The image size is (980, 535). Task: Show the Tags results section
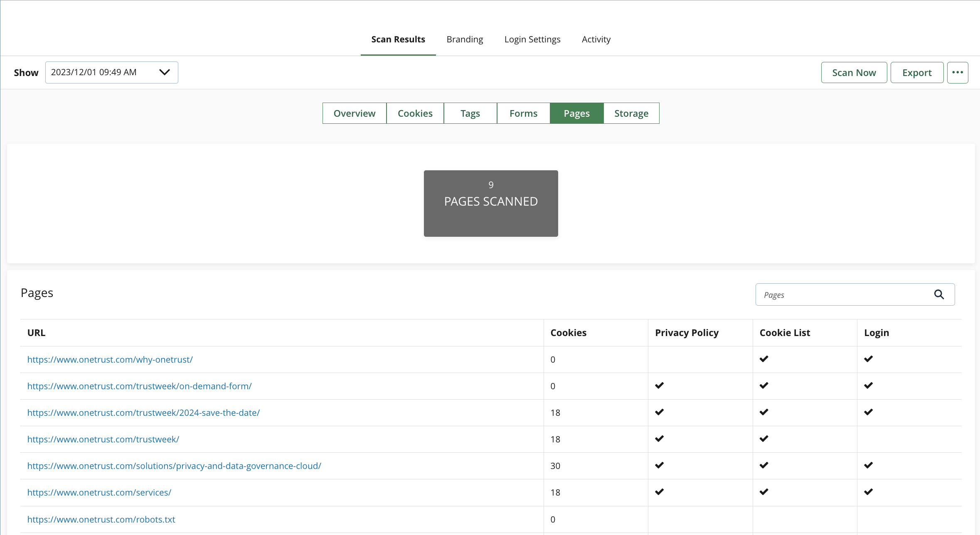tap(470, 113)
